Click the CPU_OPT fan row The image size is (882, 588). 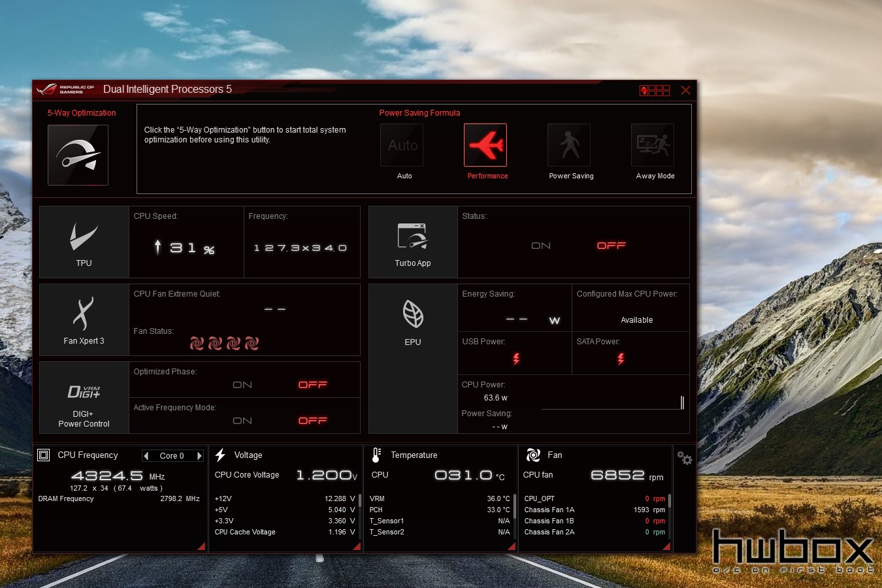click(595, 498)
